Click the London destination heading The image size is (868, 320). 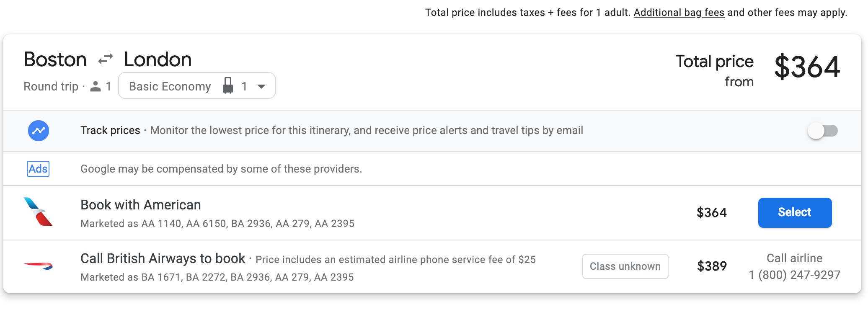pos(158,59)
